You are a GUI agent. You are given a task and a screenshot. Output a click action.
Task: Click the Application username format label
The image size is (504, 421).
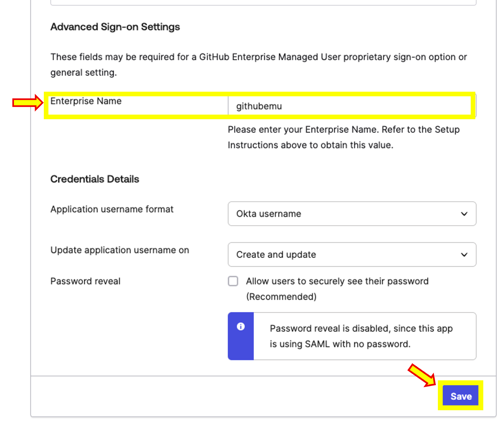click(x=112, y=209)
